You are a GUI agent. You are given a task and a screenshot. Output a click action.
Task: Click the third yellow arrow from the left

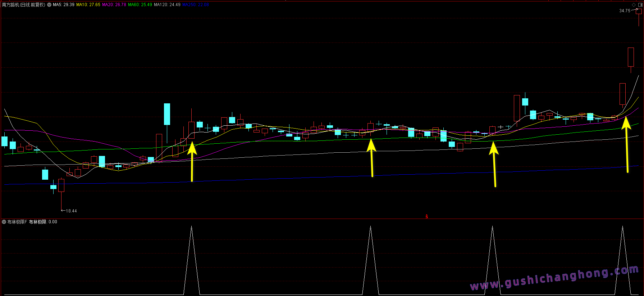tap(494, 164)
